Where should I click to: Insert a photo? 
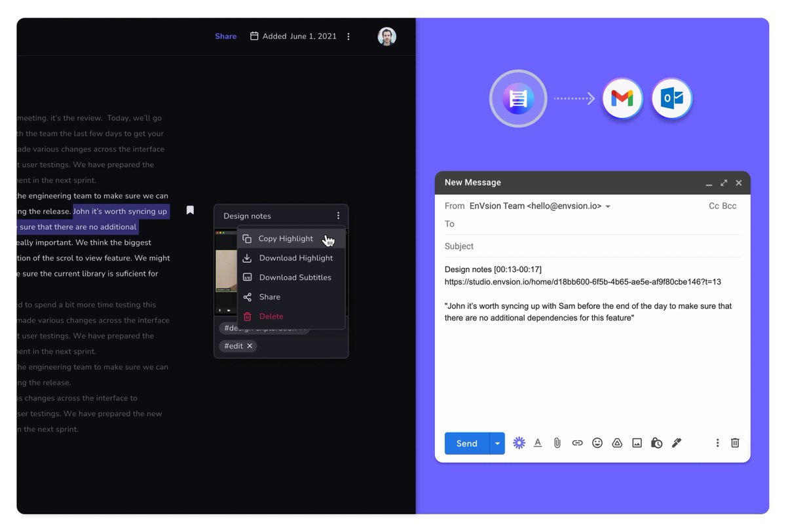637,443
